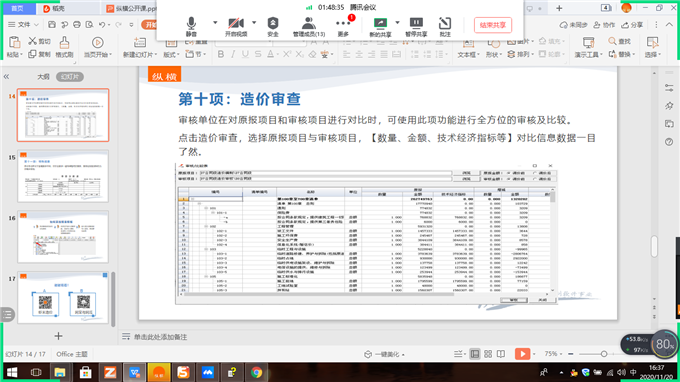Click the format painter icon

pos(64,47)
